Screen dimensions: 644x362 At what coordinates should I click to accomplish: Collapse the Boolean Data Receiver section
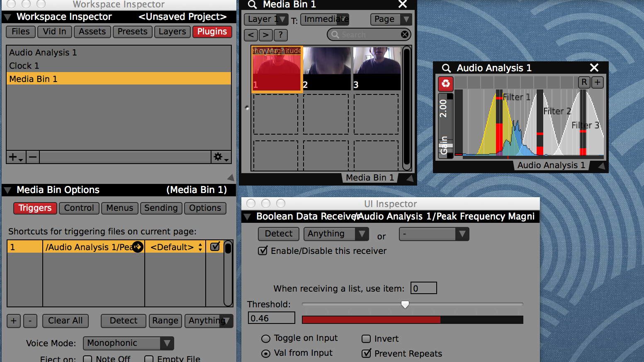point(247,217)
